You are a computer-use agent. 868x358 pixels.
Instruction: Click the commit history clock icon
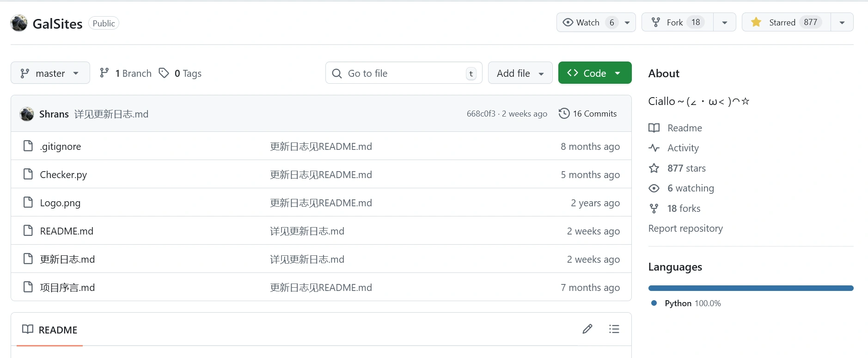564,113
